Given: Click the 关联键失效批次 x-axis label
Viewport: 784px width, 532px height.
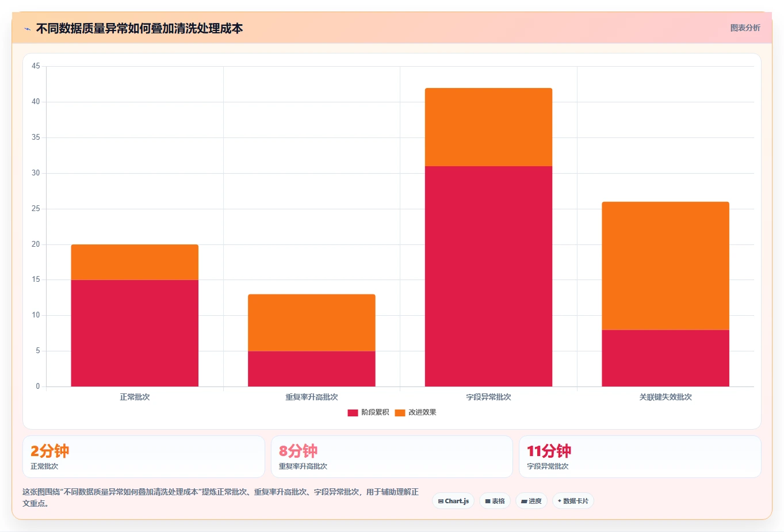Looking at the screenshot, I should tap(666, 397).
